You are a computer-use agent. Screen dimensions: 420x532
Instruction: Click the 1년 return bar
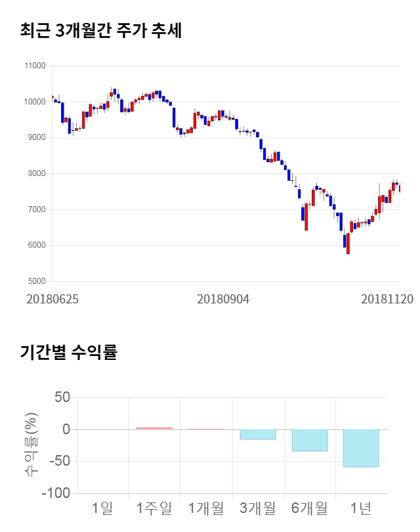(361, 448)
